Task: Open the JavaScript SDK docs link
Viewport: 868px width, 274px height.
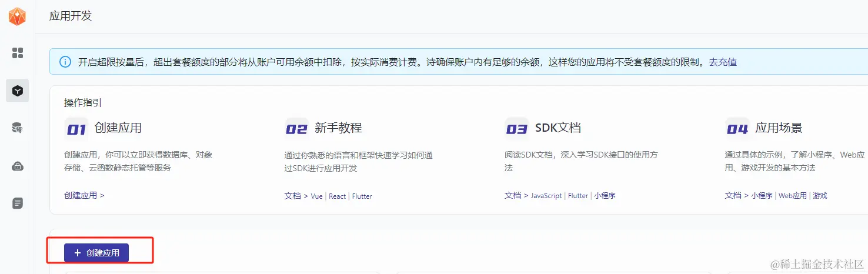Action: 546,196
